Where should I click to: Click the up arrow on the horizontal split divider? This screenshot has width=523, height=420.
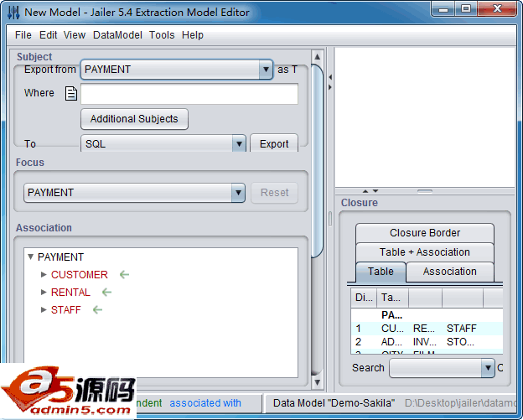[x=365, y=191]
